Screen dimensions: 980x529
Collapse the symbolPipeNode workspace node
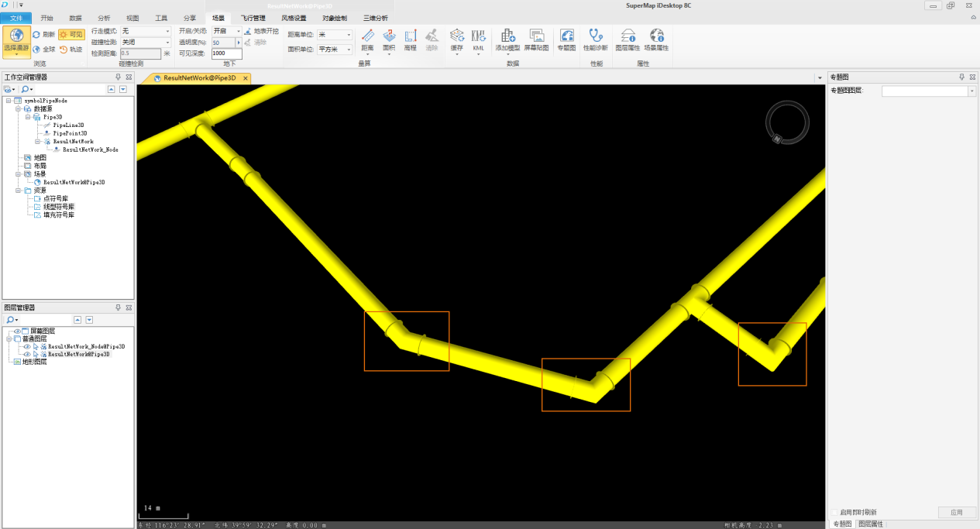pyautogui.click(x=9, y=101)
